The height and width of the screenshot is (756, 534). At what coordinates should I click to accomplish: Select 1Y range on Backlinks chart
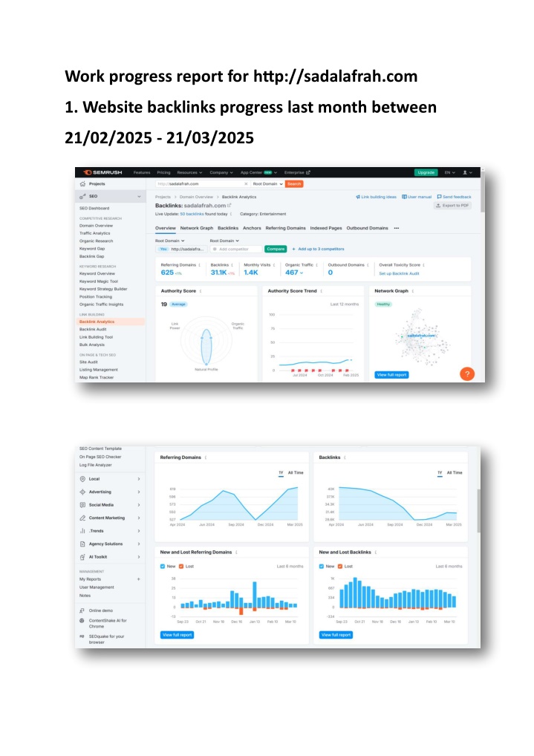click(x=440, y=473)
